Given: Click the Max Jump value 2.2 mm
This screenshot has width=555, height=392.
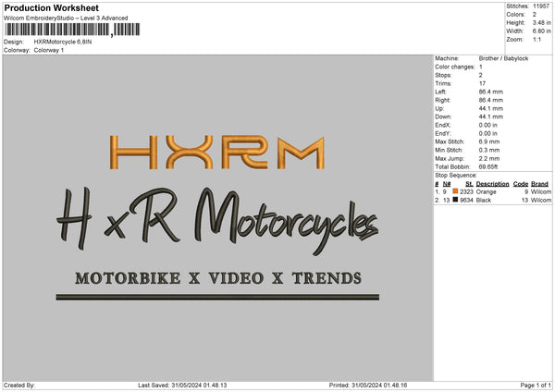Looking at the screenshot, I should pos(489,159).
